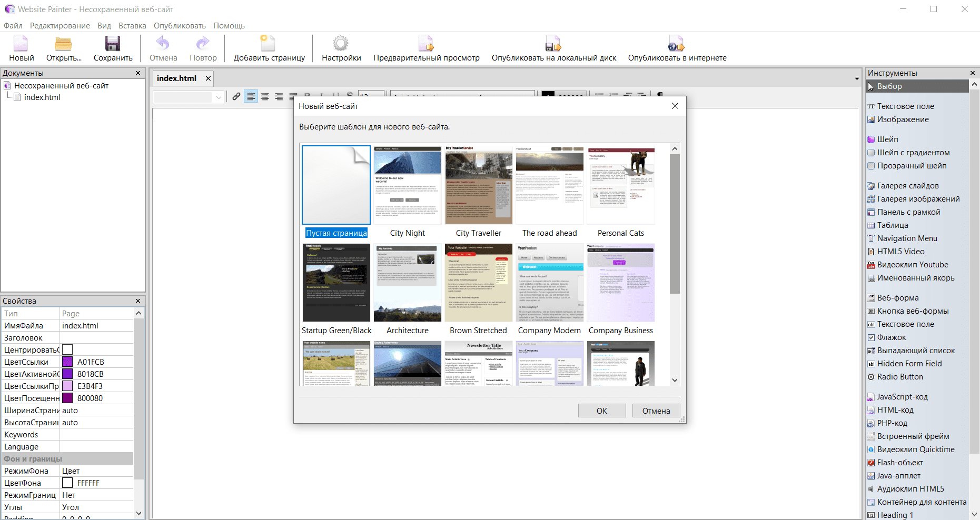This screenshot has height=520, width=980.
Task: Click the Preview toolbar icon
Action: [425, 44]
